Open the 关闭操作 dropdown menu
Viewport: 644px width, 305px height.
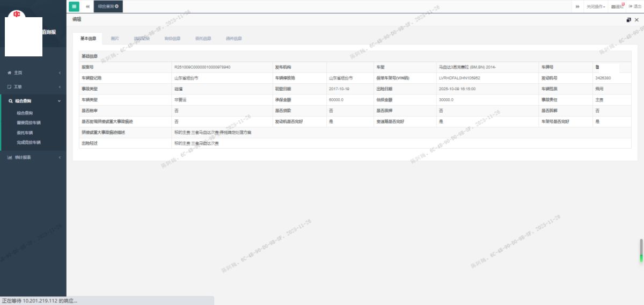pyautogui.click(x=596, y=6)
